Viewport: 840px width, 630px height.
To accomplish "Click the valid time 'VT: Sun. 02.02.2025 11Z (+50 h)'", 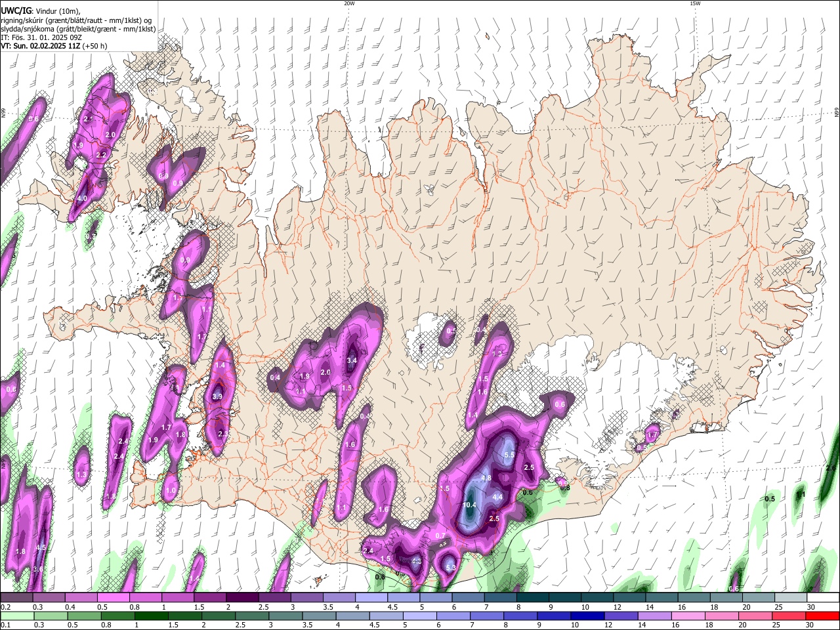I will 54,47.
